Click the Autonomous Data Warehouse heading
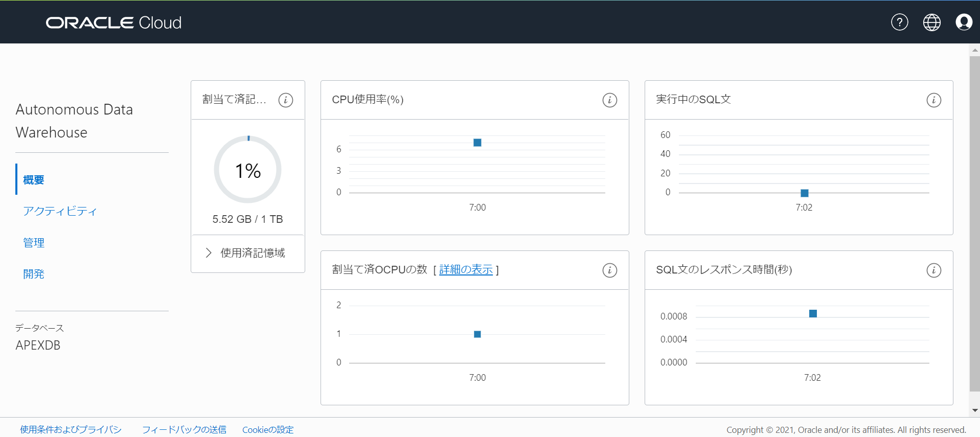Viewport: 980px width, 437px height. tap(74, 121)
